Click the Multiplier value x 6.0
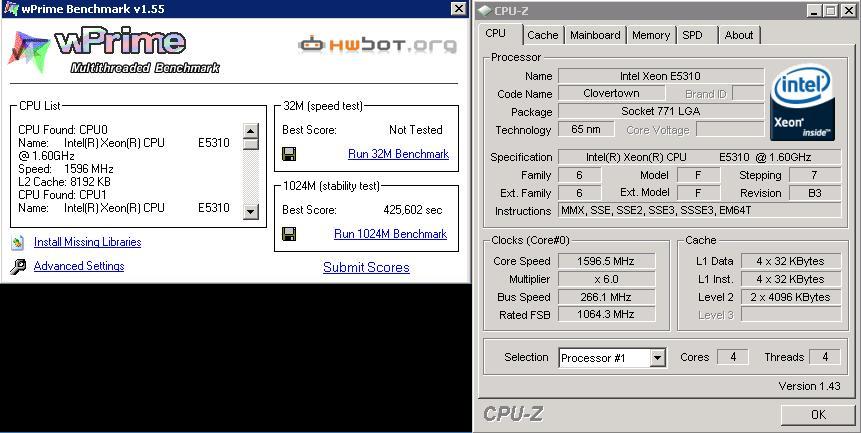 click(x=606, y=279)
